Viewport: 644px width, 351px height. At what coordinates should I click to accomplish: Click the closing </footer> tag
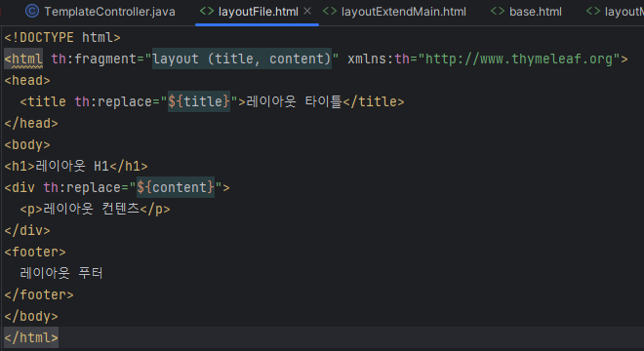pos(39,294)
